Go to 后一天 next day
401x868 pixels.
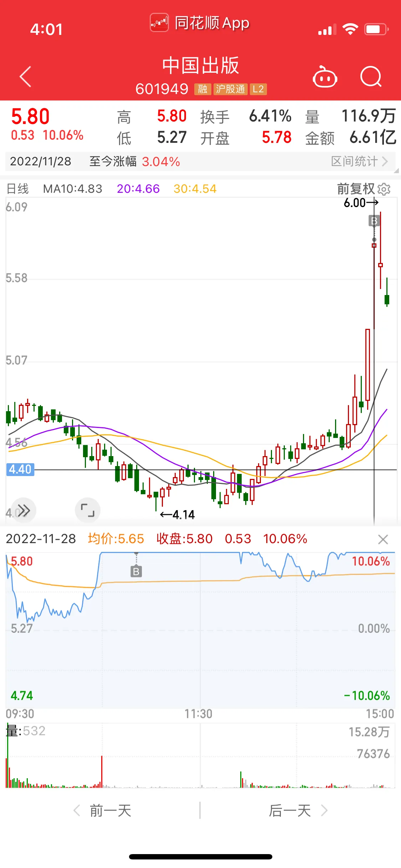(298, 811)
